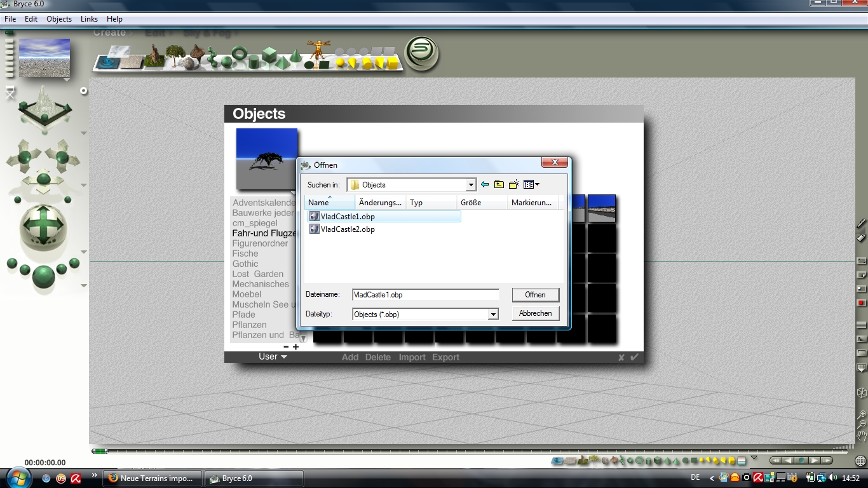
Task: Show hidden tray icons arrow
Action: point(712,478)
